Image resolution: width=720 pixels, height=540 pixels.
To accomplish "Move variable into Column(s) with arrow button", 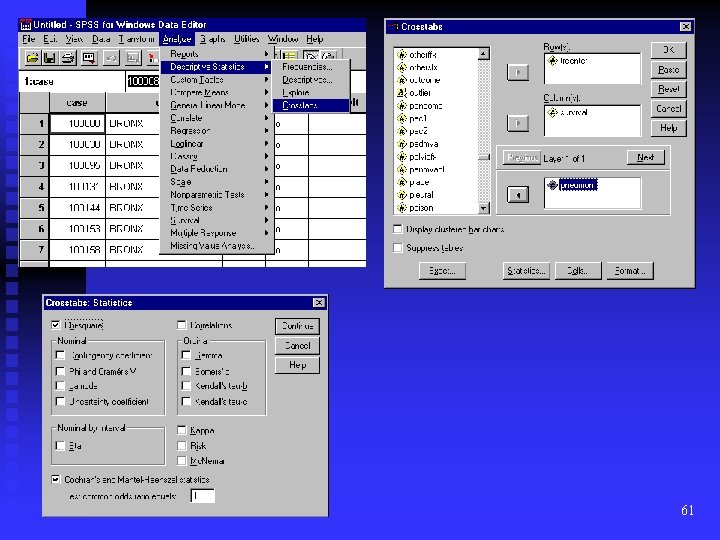I will coord(518,124).
